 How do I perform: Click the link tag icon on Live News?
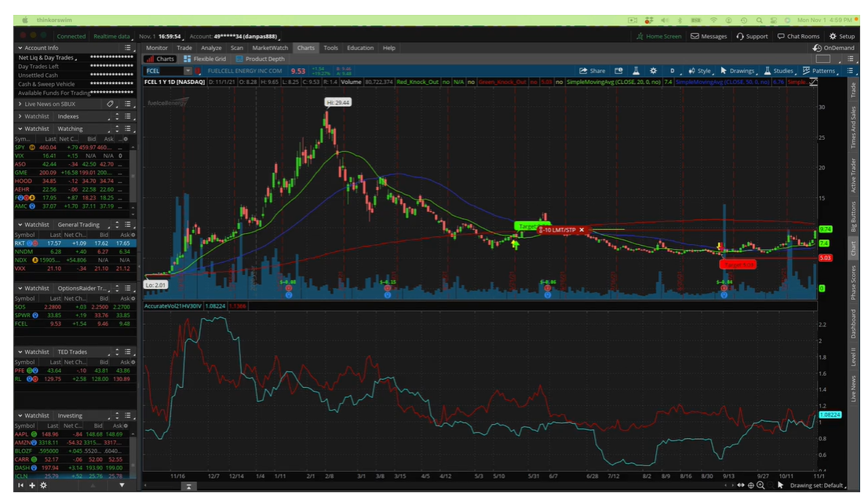tap(110, 104)
